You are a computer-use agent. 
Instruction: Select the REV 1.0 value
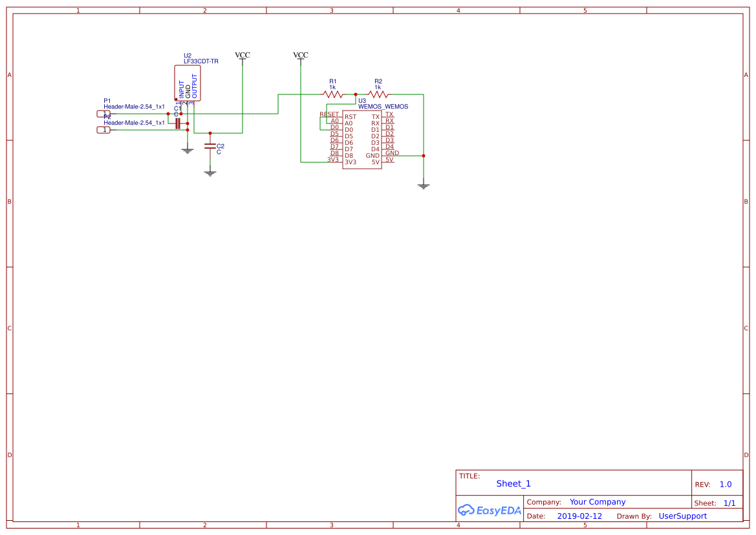coord(726,485)
